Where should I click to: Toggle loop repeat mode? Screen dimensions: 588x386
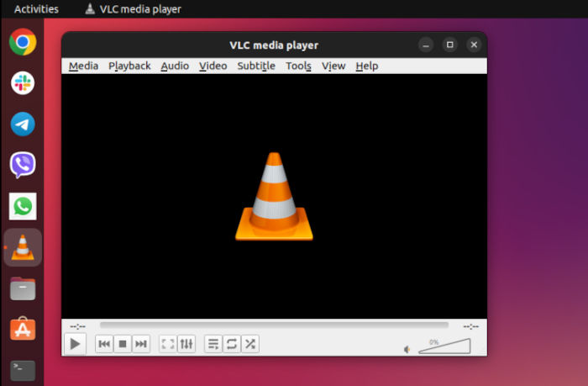click(x=232, y=344)
